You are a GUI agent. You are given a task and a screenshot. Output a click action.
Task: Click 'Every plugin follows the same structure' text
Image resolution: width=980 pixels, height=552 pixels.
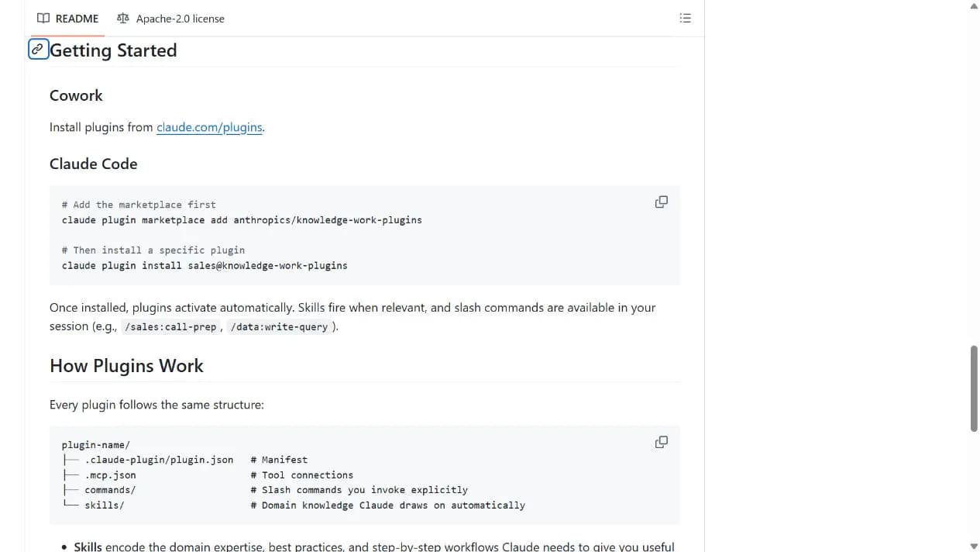click(156, 405)
